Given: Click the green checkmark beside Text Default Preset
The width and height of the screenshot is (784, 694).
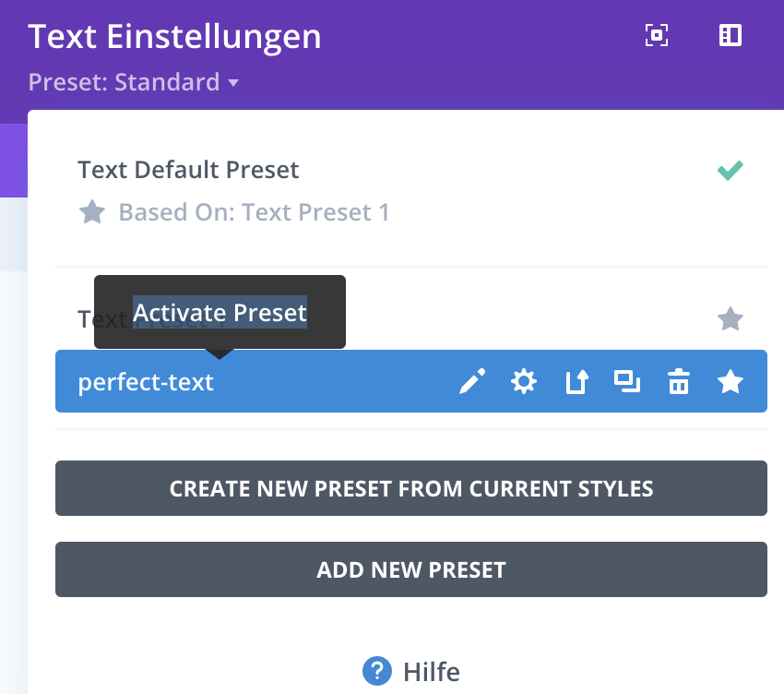Looking at the screenshot, I should click(731, 171).
